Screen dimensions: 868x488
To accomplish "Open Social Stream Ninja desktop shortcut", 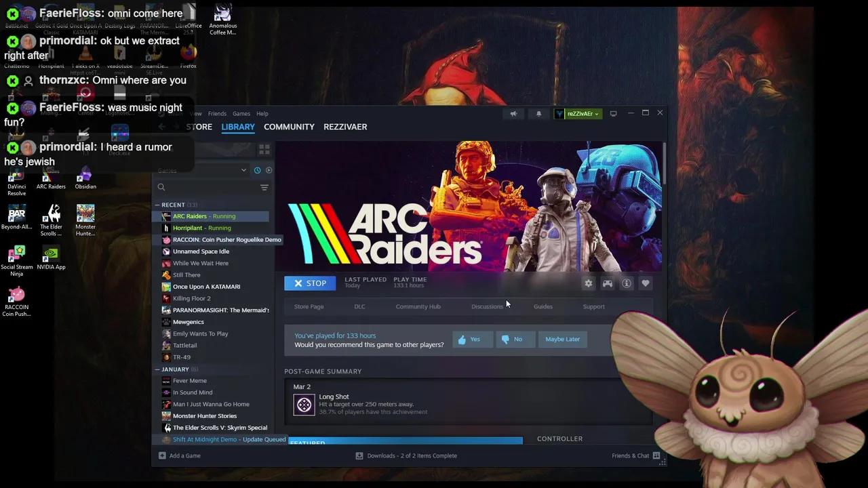I will (x=17, y=261).
